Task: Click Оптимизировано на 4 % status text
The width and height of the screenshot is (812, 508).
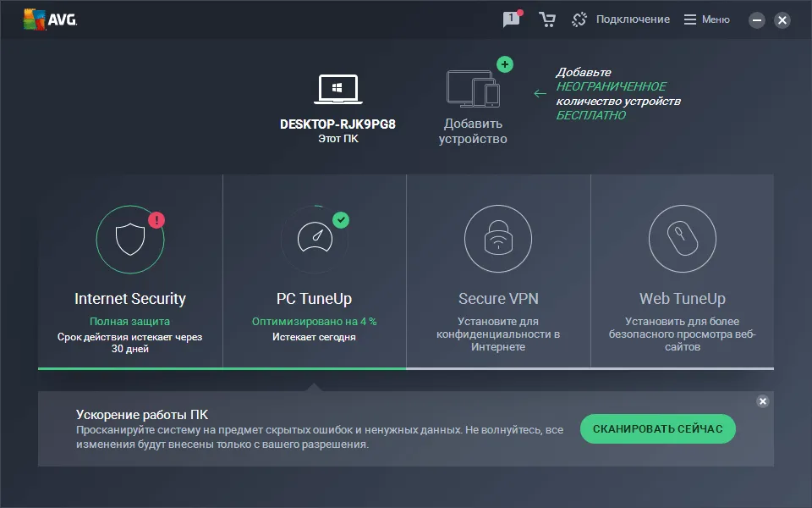Action: [x=315, y=322]
